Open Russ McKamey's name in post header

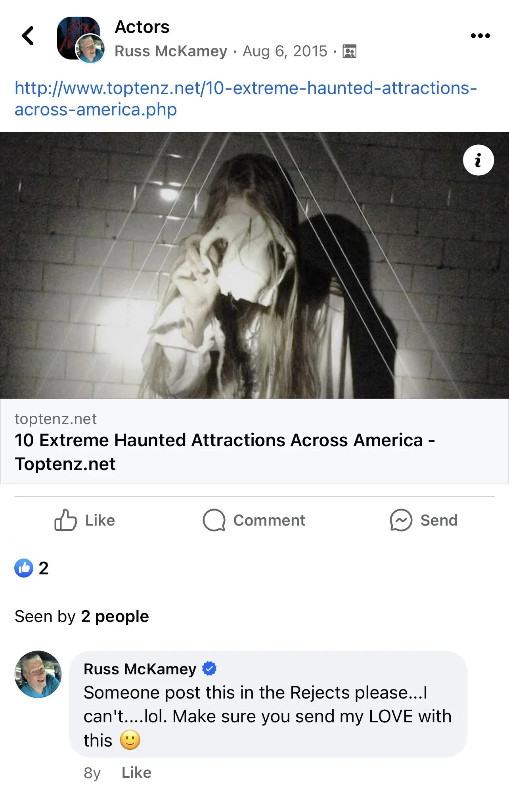[x=171, y=51]
